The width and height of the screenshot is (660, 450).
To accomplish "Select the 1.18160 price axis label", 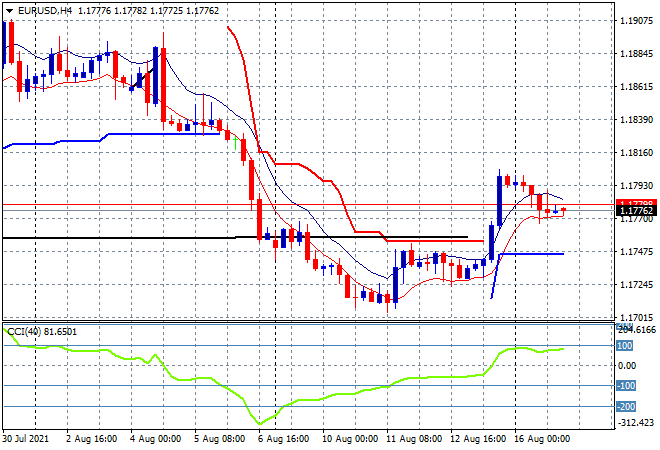I will (x=635, y=153).
